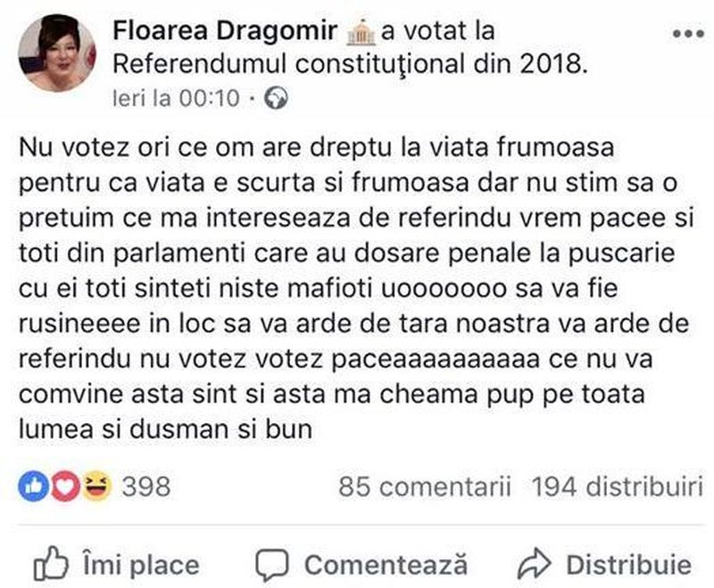Open Floarea Dragomir's profile name link
714x588 pixels.
tap(225, 32)
